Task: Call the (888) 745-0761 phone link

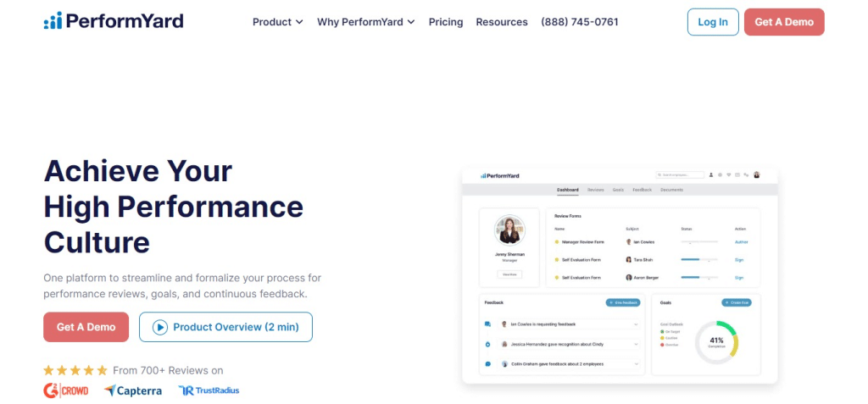Action: point(580,22)
